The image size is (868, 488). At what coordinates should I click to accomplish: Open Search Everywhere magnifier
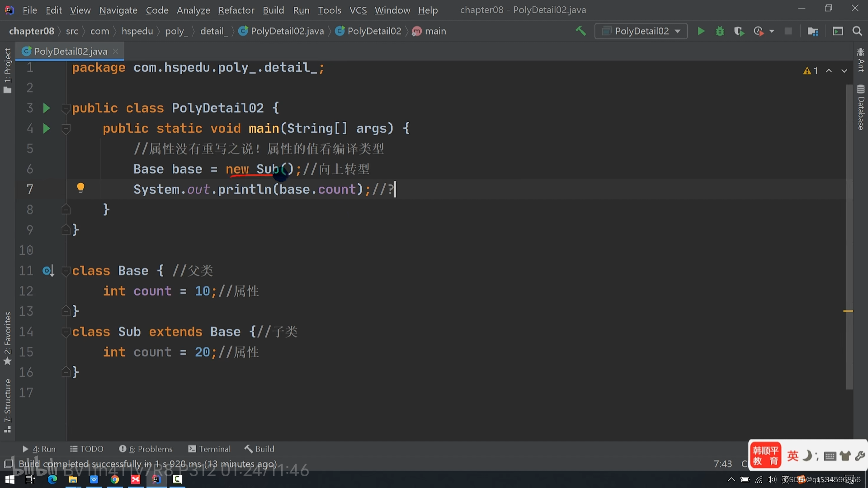click(857, 31)
